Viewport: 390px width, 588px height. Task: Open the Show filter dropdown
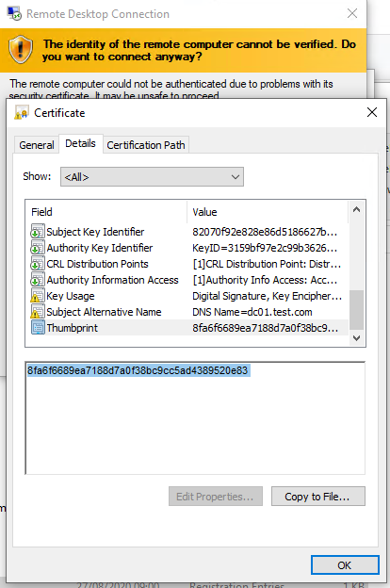click(152, 177)
